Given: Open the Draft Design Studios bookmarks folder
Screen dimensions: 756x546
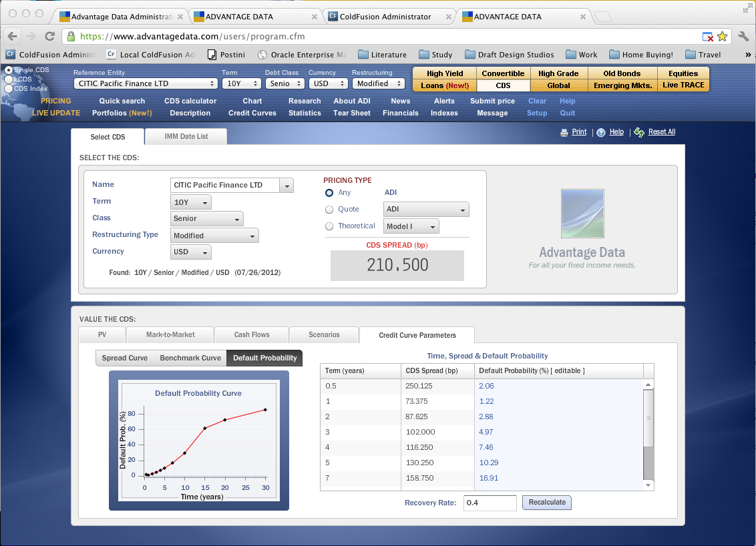Looking at the screenshot, I should coord(509,55).
